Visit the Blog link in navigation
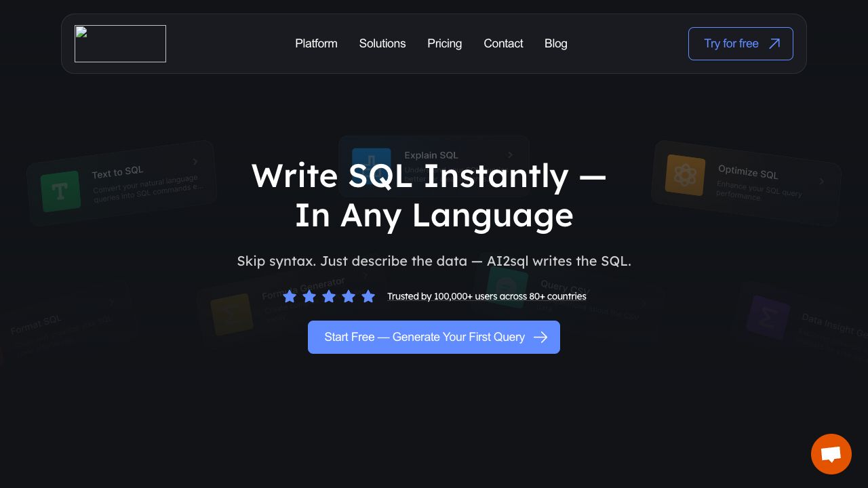Image resolution: width=868 pixels, height=488 pixels. tap(555, 43)
